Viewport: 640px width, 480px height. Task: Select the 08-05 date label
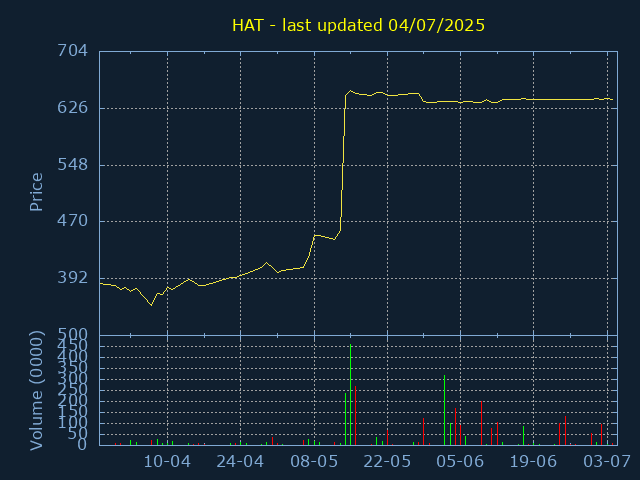pos(314,462)
